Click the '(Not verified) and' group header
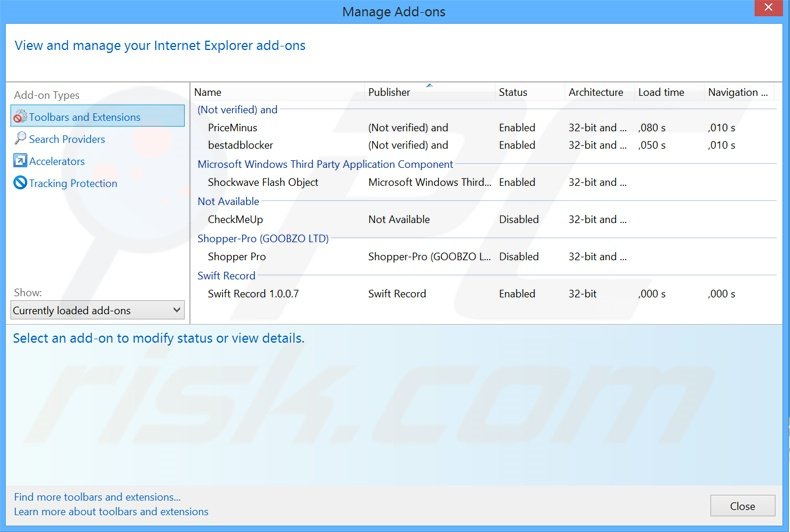 237,109
